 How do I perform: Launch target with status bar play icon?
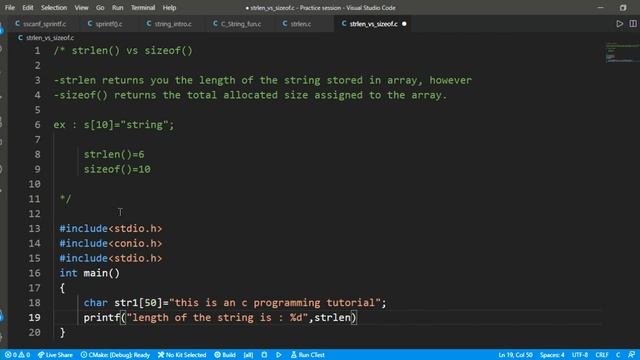tap(279, 355)
